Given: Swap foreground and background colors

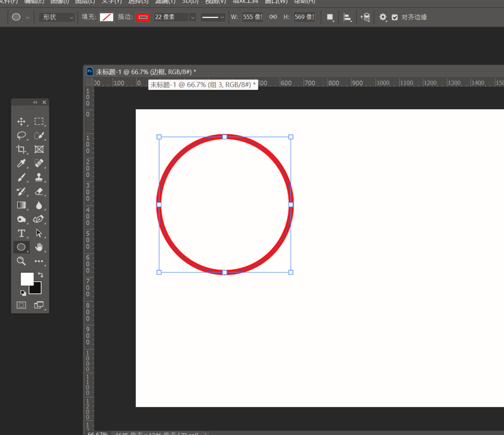Looking at the screenshot, I should pos(41,274).
